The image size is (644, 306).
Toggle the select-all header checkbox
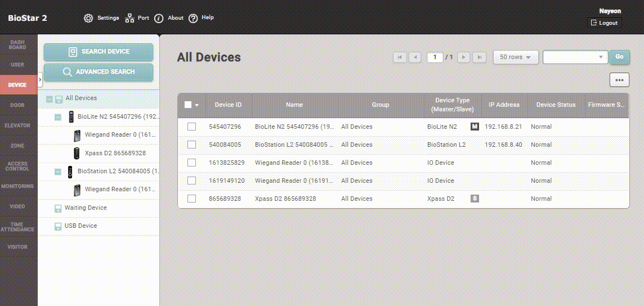point(188,105)
